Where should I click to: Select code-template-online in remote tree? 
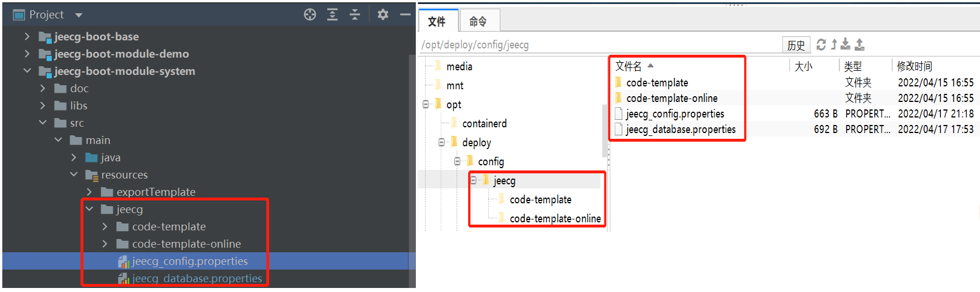(555, 218)
